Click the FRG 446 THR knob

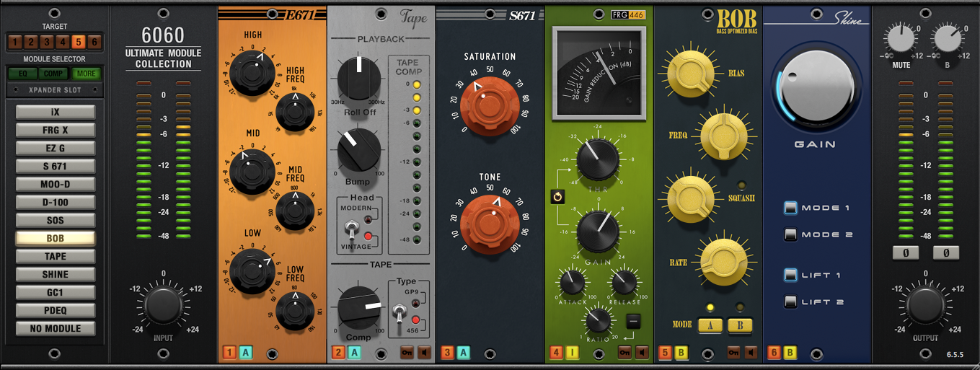(598, 159)
